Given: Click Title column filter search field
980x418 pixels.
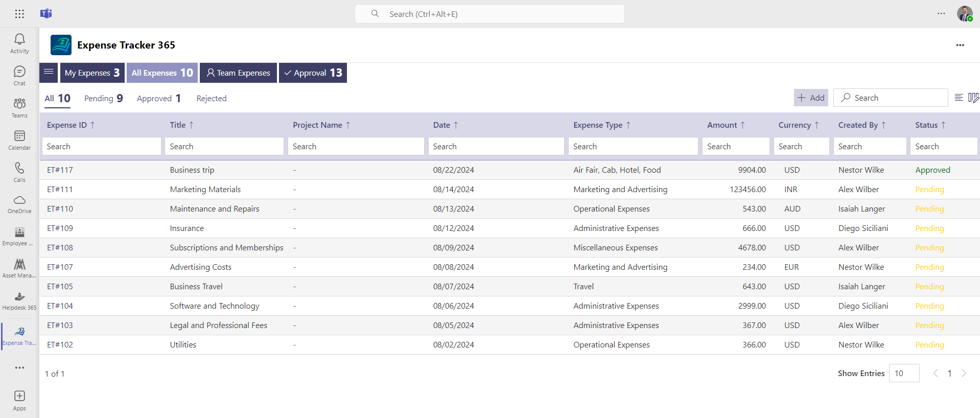Looking at the screenshot, I should (x=224, y=146).
